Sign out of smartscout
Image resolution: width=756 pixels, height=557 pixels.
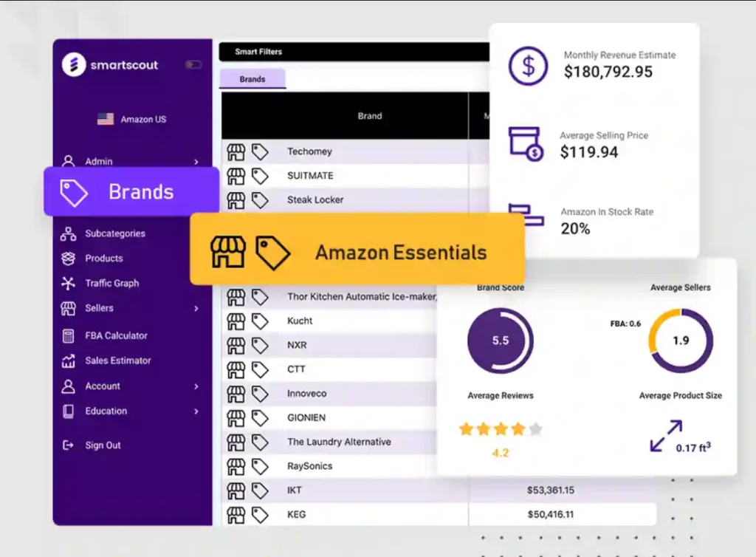pos(103,445)
